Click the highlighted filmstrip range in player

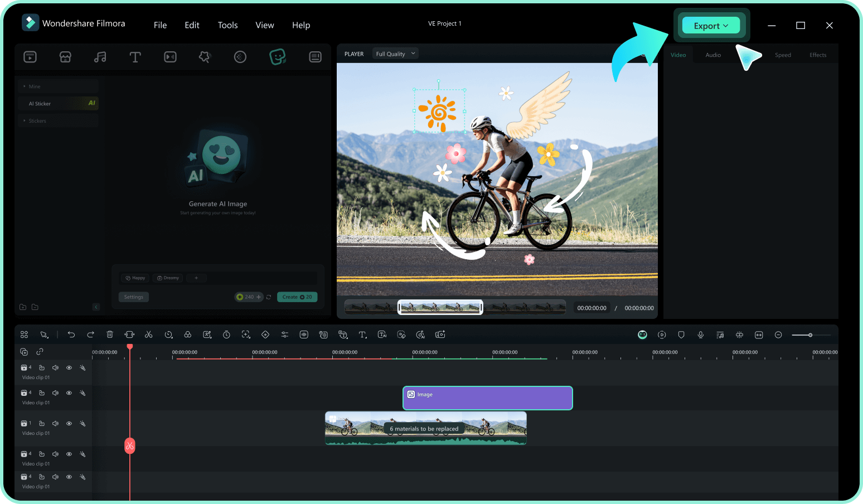pyautogui.click(x=440, y=307)
